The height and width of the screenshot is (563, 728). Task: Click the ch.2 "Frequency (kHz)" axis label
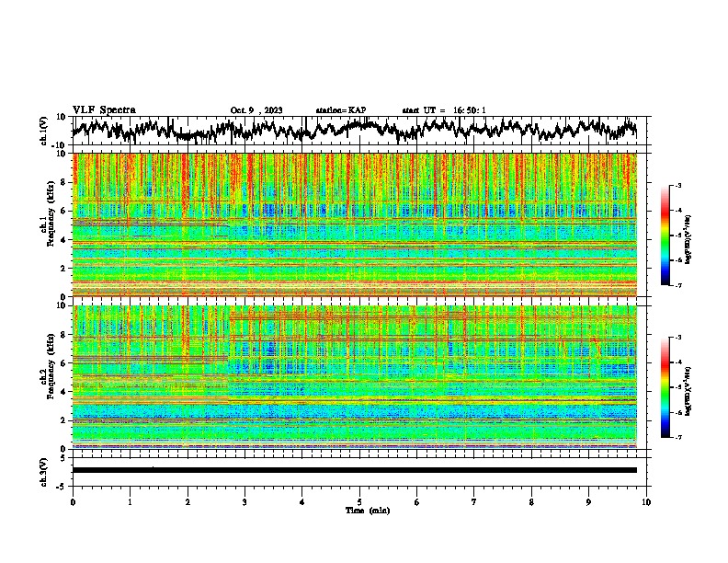pyautogui.click(x=51, y=365)
